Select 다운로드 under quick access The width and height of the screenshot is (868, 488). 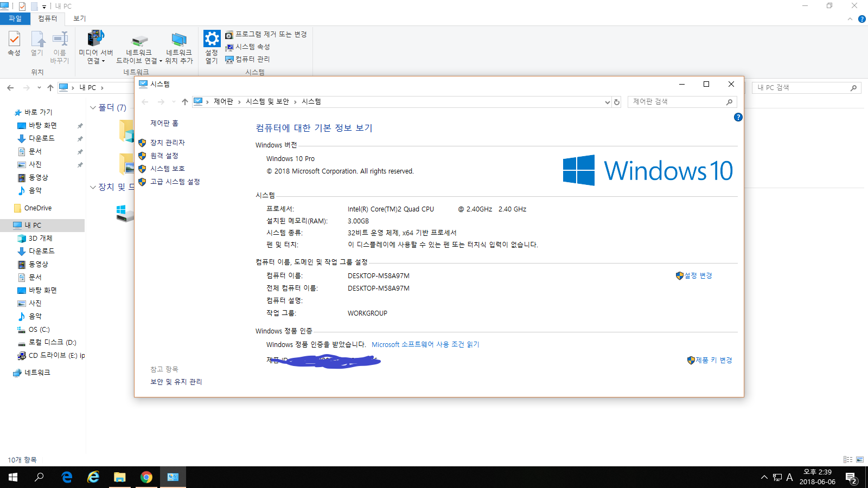(41, 138)
